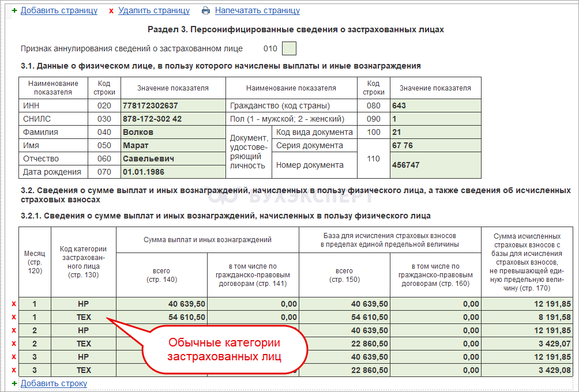This screenshot has height=392, width=579.
Task: Open the Добавить страницу link
Action: coord(59,11)
